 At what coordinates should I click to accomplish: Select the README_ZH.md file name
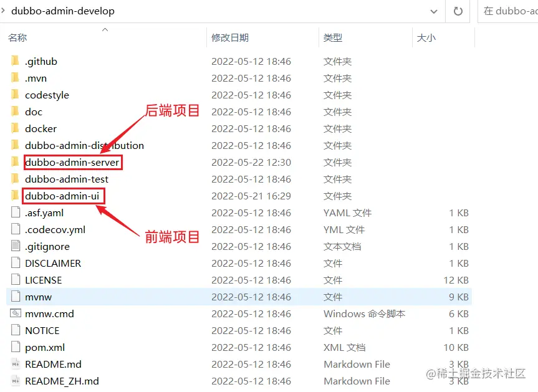62,381
